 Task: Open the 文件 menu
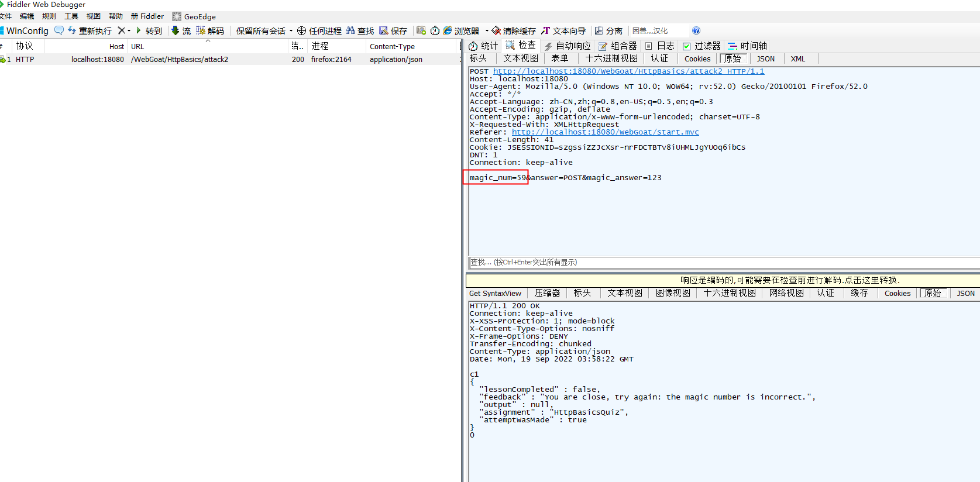coord(6,16)
